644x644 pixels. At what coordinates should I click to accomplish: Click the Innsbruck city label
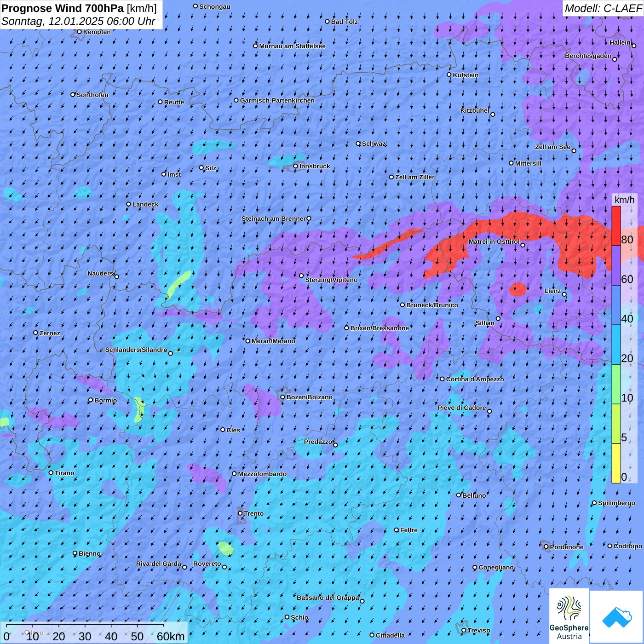click(315, 166)
